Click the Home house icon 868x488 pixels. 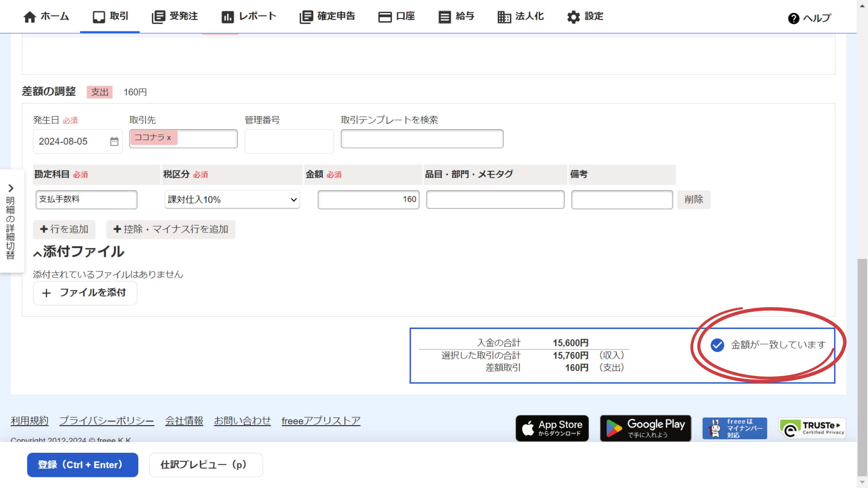(29, 17)
